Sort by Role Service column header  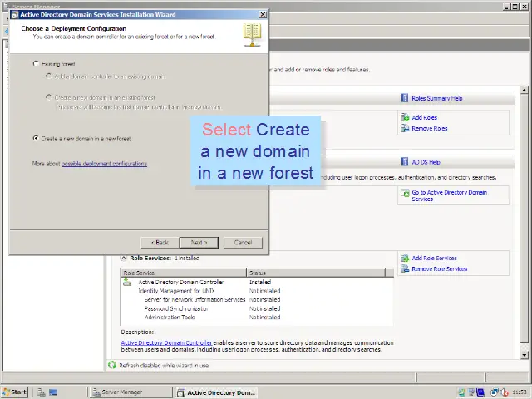[x=184, y=273]
